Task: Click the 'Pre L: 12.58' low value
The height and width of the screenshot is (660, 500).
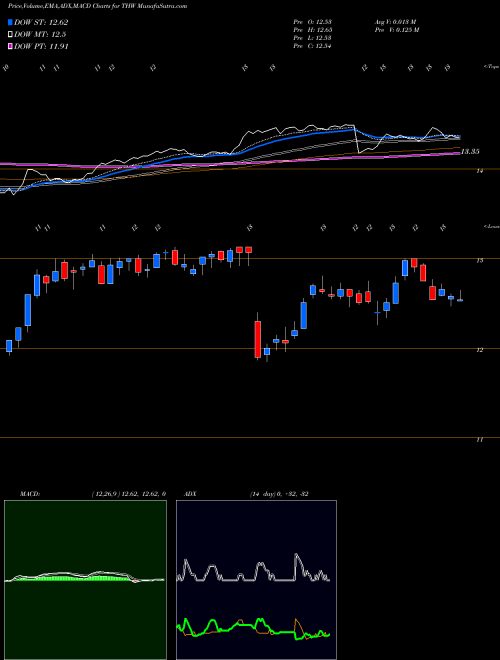Action: pyautogui.click(x=312, y=38)
